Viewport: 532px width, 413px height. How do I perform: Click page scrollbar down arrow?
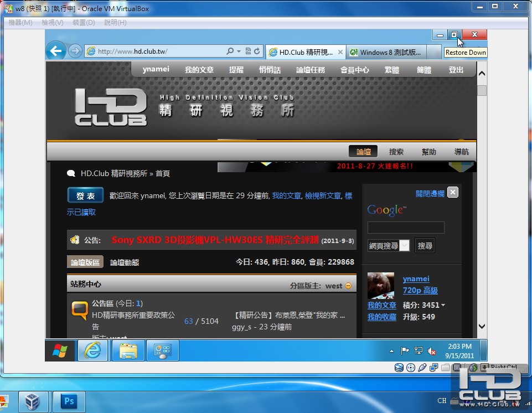point(482,326)
